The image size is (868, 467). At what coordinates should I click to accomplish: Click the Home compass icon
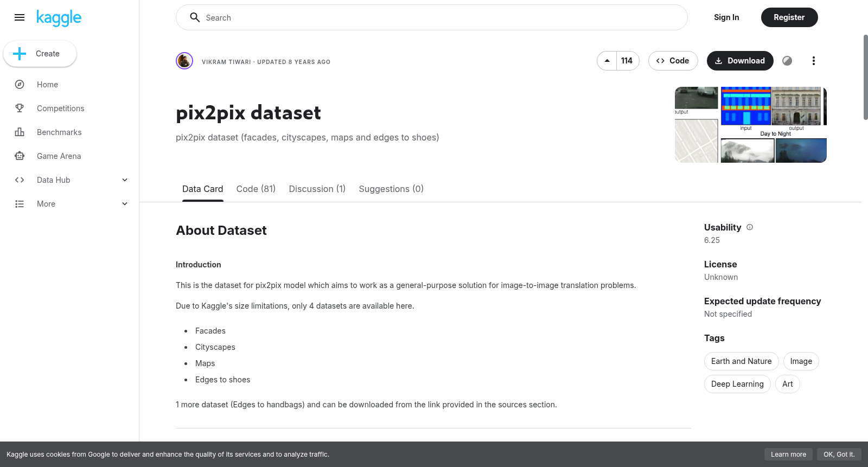pyautogui.click(x=20, y=85)
